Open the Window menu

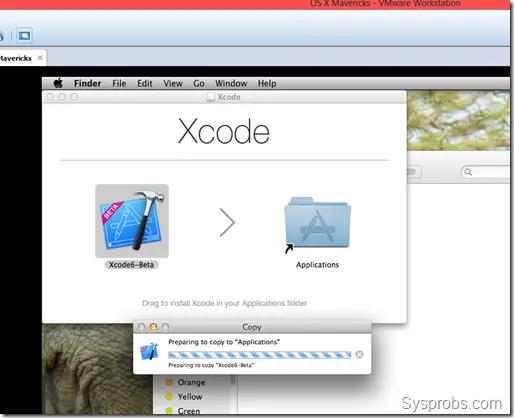(231, 83)
